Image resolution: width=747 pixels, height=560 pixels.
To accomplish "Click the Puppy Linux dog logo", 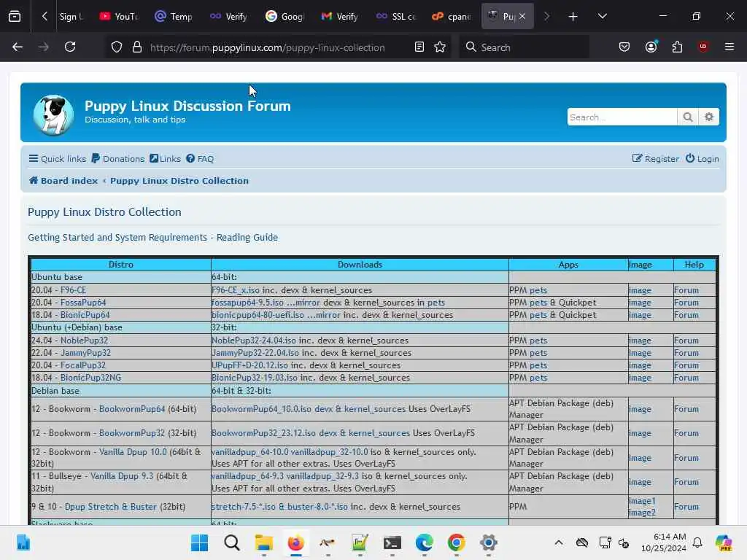I will (53, 114).
